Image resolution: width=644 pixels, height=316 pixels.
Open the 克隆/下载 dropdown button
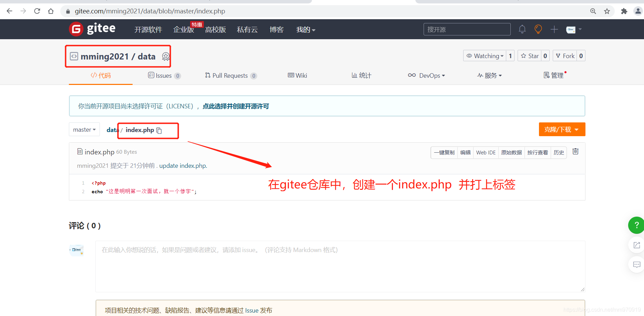562,129
